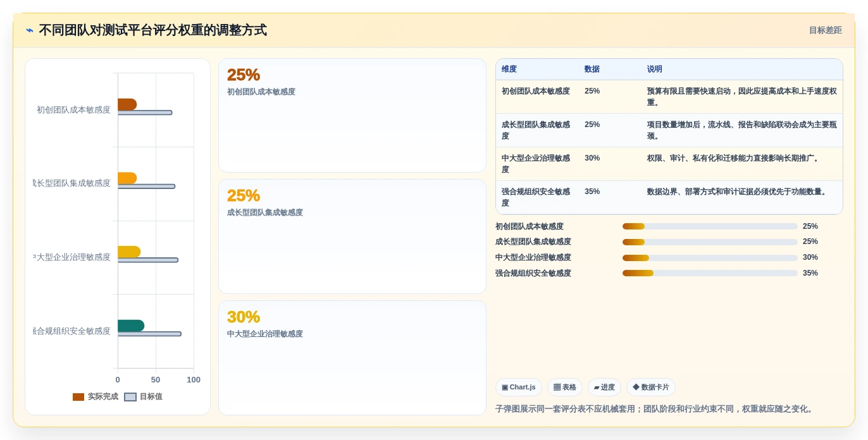
Task: Click the x-axis tick label 50
Action: 156,380
